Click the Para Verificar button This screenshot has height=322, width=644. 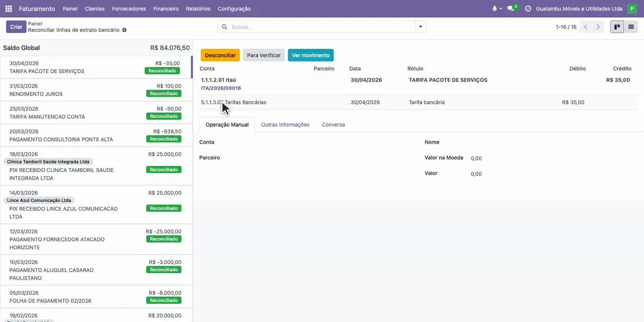[x=264, y=55]
